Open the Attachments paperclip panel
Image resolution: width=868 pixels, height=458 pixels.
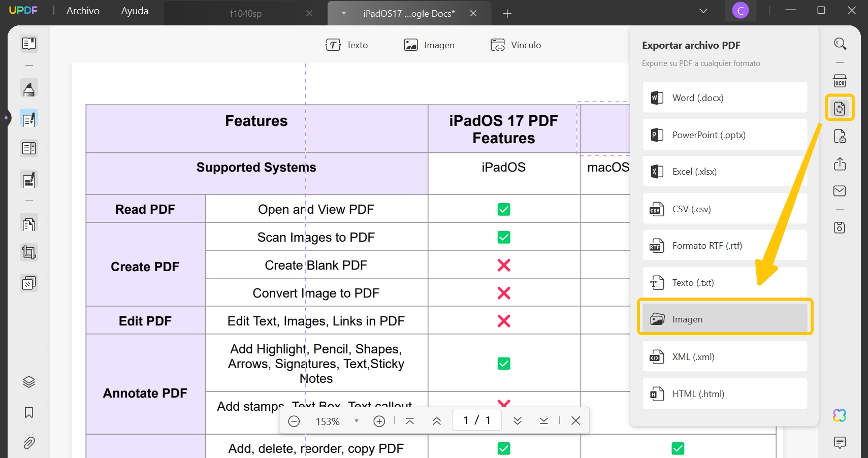tap(29, 443)
